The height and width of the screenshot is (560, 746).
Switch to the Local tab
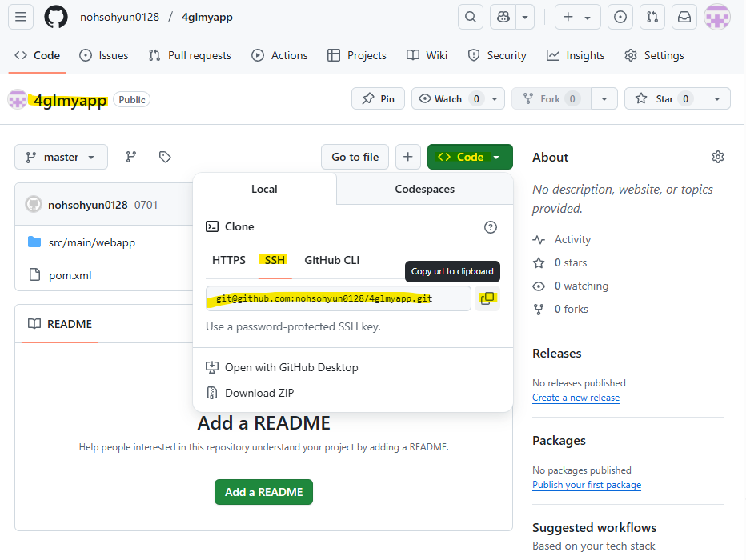pos(264,190)
